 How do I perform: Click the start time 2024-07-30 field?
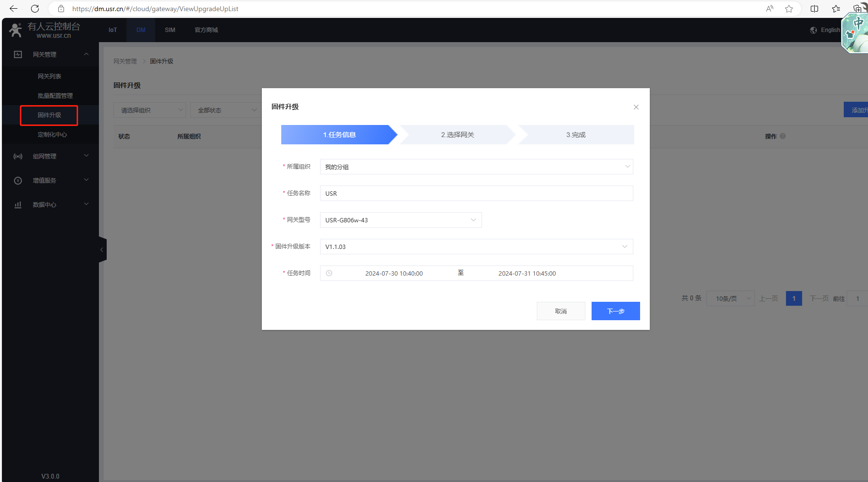394,273
